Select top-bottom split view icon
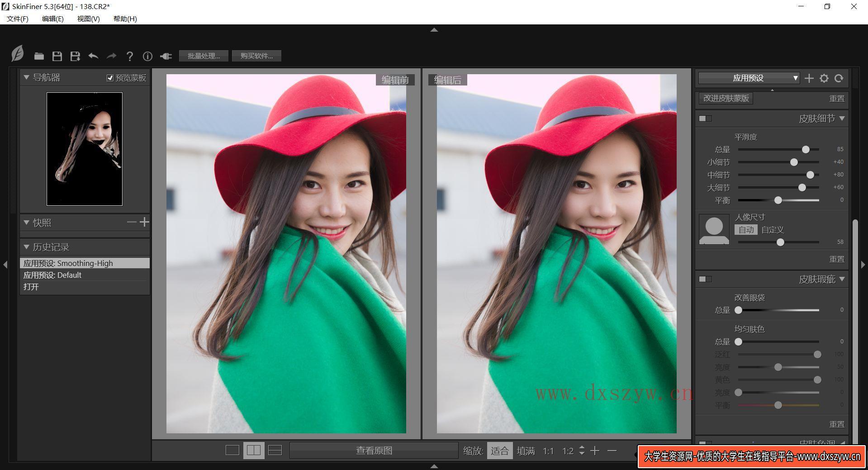 point(275,450)
